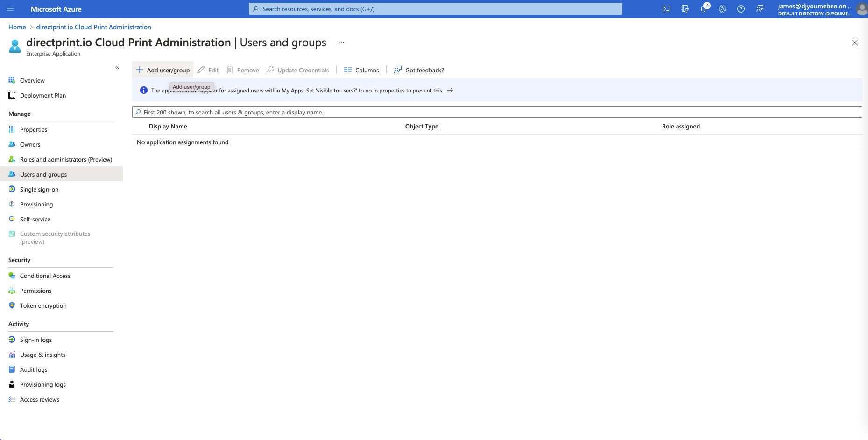The height and width of the screenshot is (440, 868).
Task: Select Provisioning in the Manage section
Action: click(x=36, y=204)
